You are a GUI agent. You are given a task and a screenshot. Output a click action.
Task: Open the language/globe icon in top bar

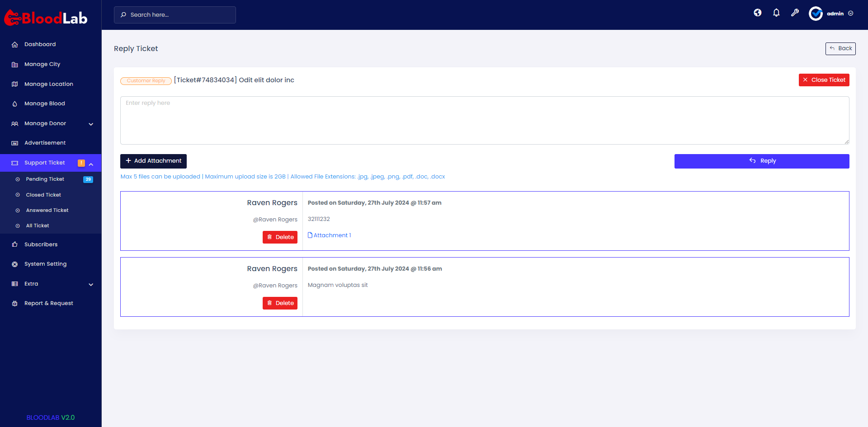[758, 13]
